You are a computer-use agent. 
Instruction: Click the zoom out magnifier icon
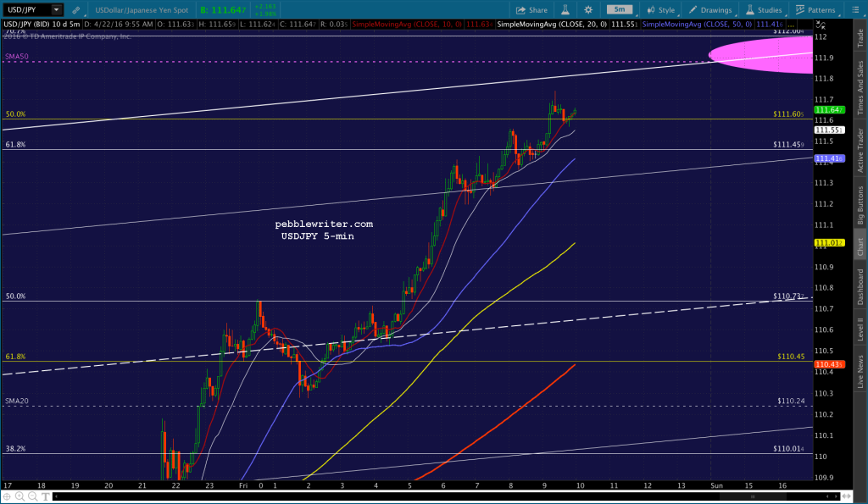pyautogui.click(x=33, y=496)
